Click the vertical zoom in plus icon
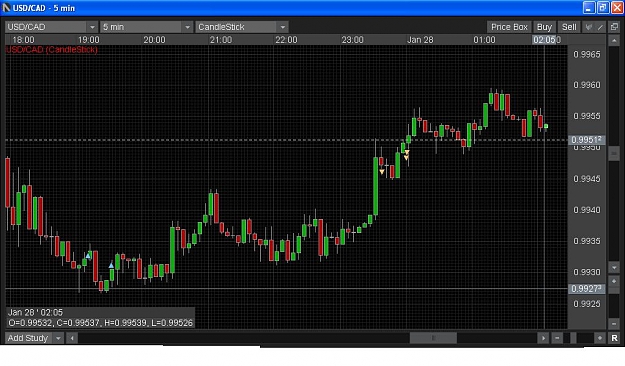625x366 pixels. click(614, 281)
